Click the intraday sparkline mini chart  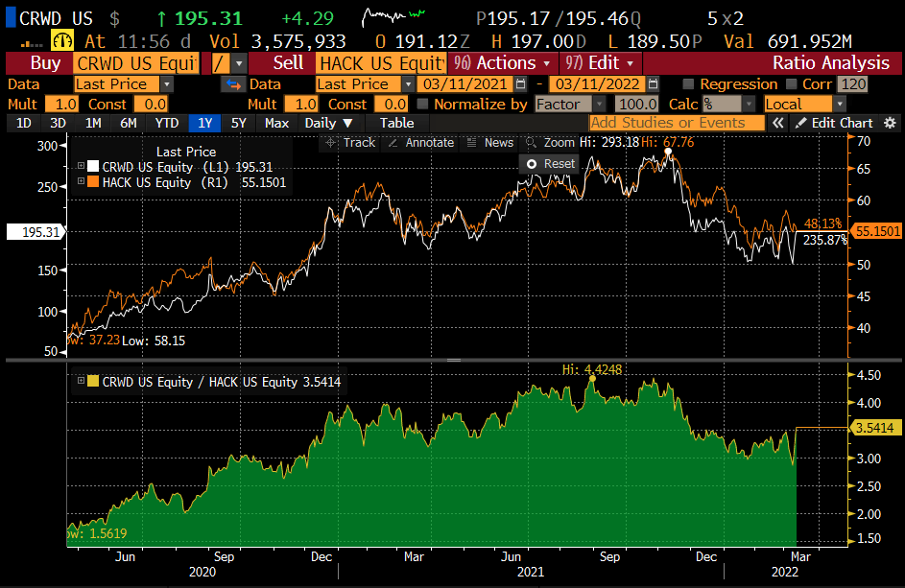[393, 16]
